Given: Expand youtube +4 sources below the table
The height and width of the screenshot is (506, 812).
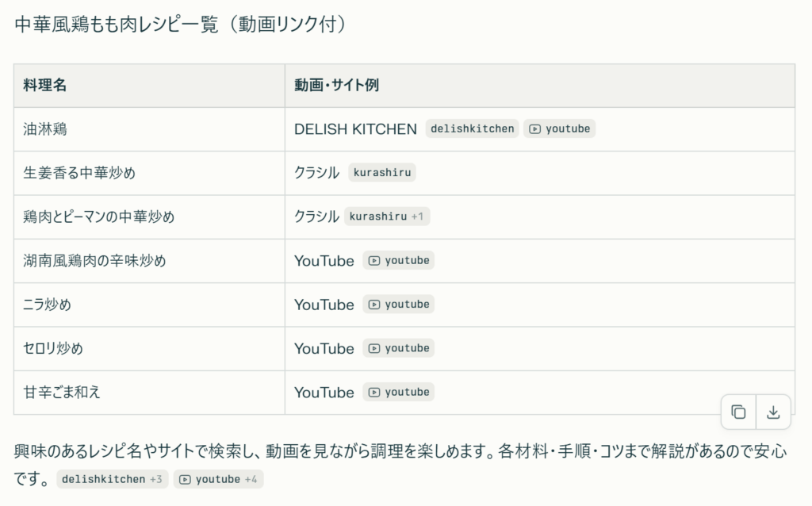Looking at the screenshot, I should click(219, 479).
